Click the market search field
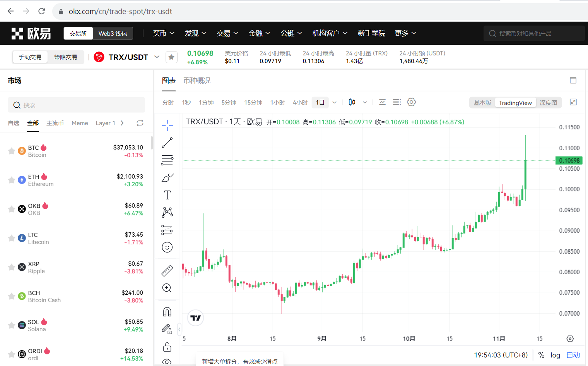The width and height of the screenshot is (588, 366). coord(76,105)
